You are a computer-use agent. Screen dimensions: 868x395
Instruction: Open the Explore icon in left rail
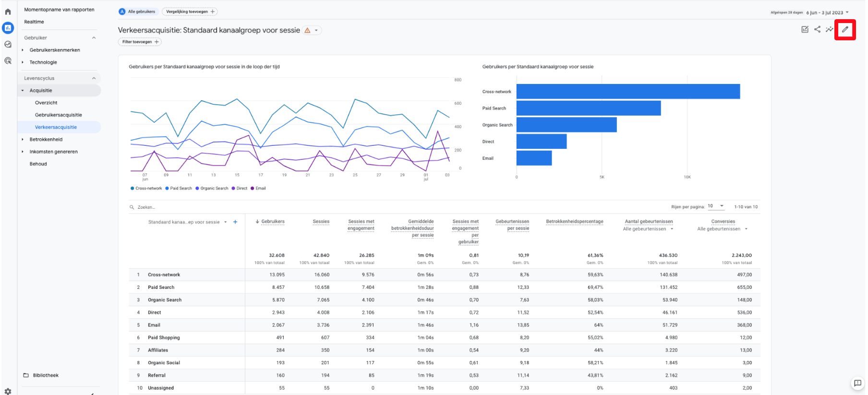coord(8,44)
